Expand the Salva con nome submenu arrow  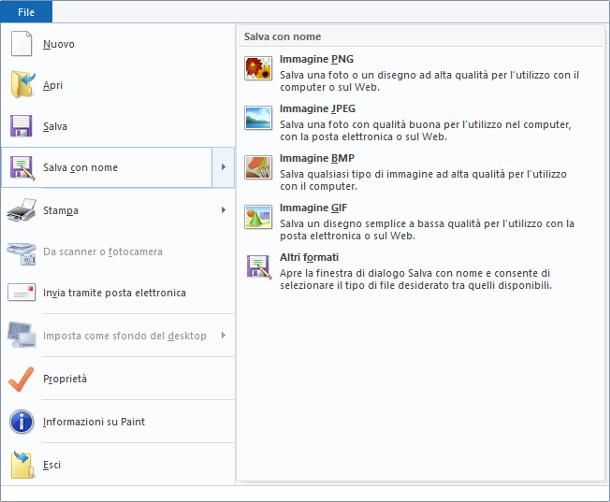tap(223, 167)
